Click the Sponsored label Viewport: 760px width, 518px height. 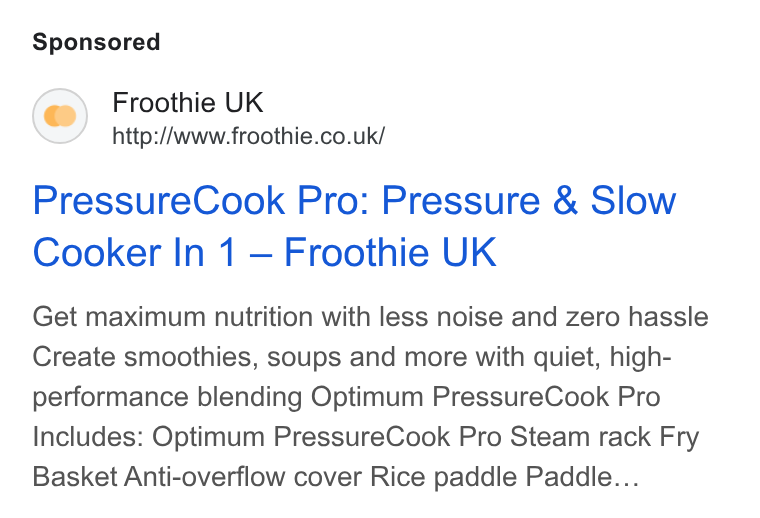[96, 42]
